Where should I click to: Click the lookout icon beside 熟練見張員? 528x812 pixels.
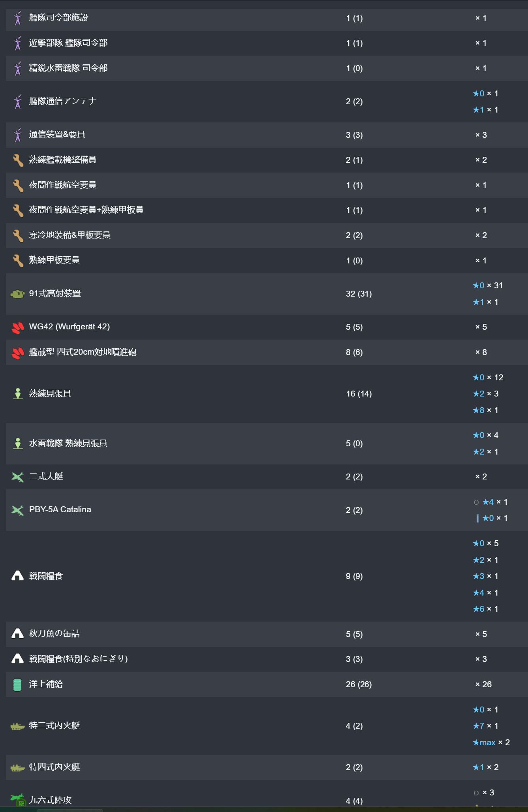click(x=17, y=394)
